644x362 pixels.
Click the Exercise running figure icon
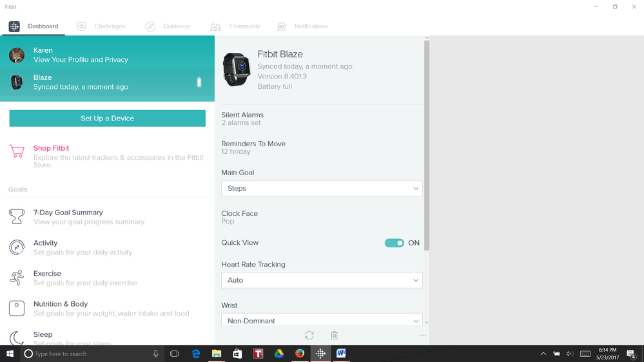coord(17,278)
